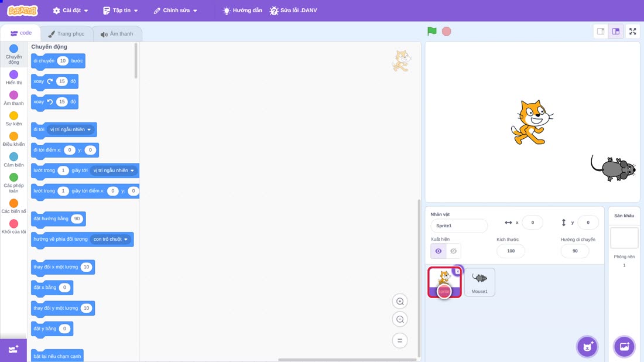644x362 pixels.
Task: Select the Các biến số category
Action: click(x=13, y=206)
